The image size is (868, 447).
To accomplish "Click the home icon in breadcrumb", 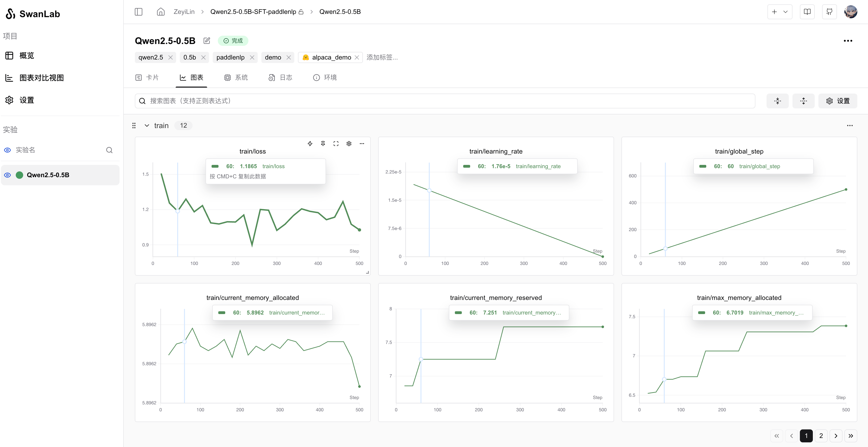I will point(161,12).
